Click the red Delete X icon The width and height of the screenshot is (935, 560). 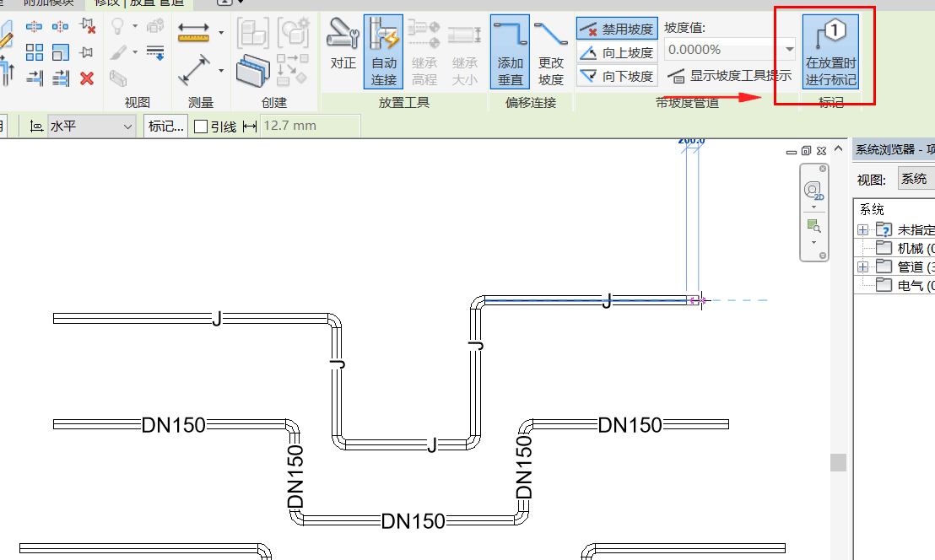tap(87, 78)
